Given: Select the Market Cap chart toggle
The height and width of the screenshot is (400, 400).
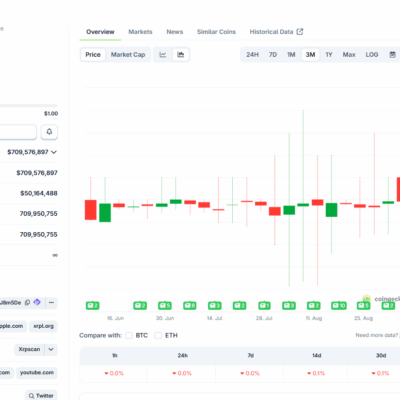Looking at the screenshot, I should (x=128, y=55).
